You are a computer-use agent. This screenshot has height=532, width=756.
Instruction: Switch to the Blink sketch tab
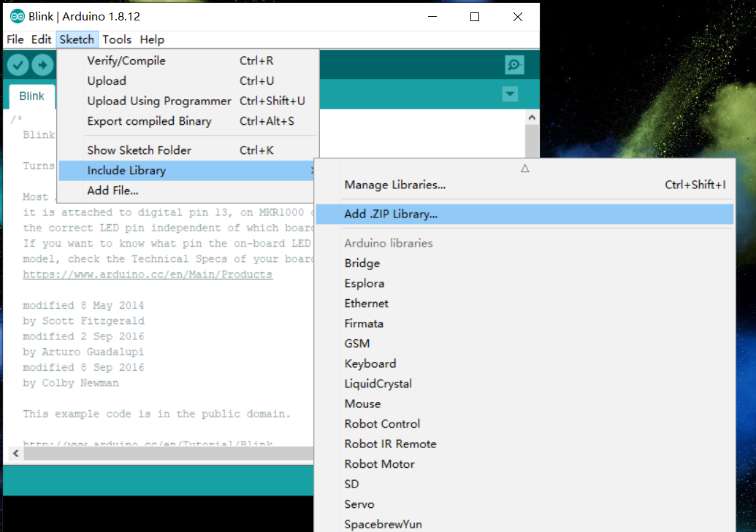pyautogui.click(x=32, y=96)
